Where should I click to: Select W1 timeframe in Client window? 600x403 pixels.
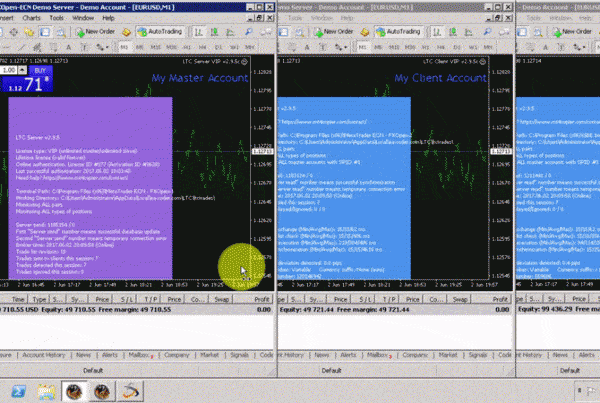[x=473, y=47]
